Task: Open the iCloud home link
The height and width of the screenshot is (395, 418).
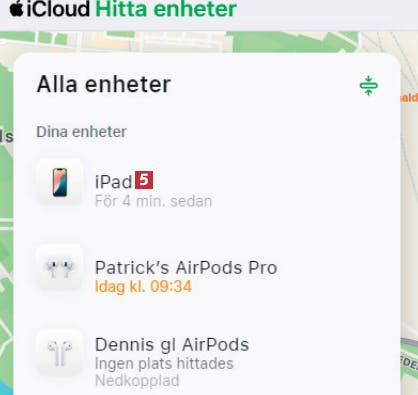Action: tap(58, 9)
